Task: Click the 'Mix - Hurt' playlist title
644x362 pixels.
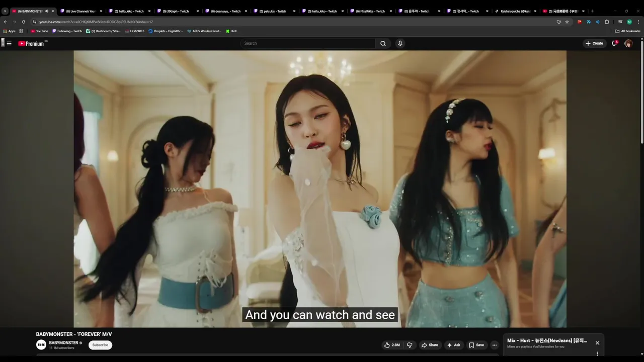Action: click(547, 340)
